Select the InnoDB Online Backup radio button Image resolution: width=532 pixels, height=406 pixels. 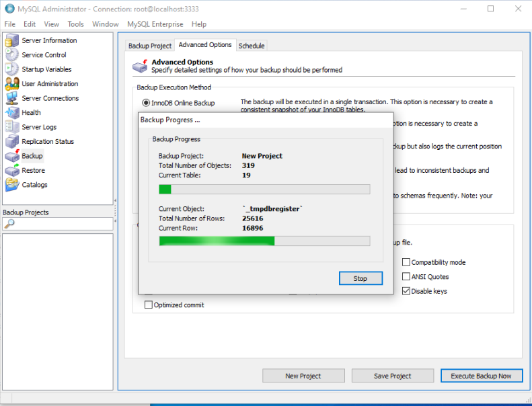click(x=146, y=103)
